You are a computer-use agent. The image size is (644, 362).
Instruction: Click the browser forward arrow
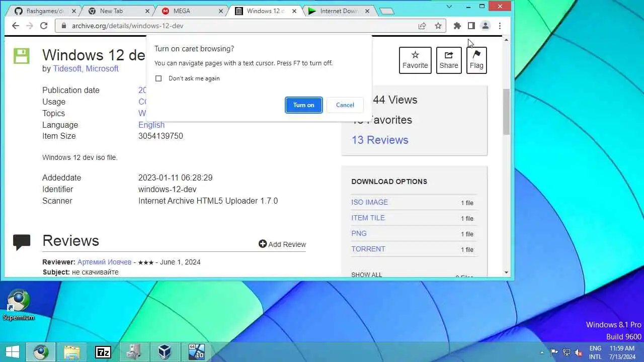29,26
